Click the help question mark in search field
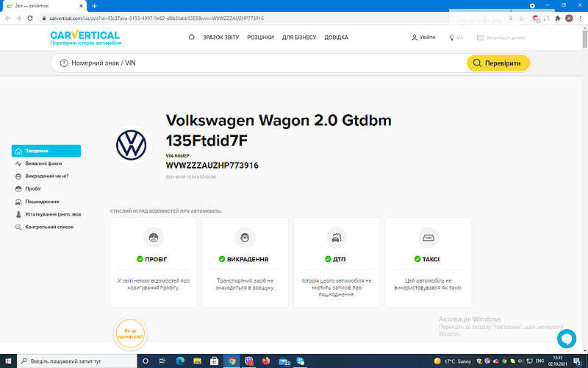 click(x=64, y=63)
